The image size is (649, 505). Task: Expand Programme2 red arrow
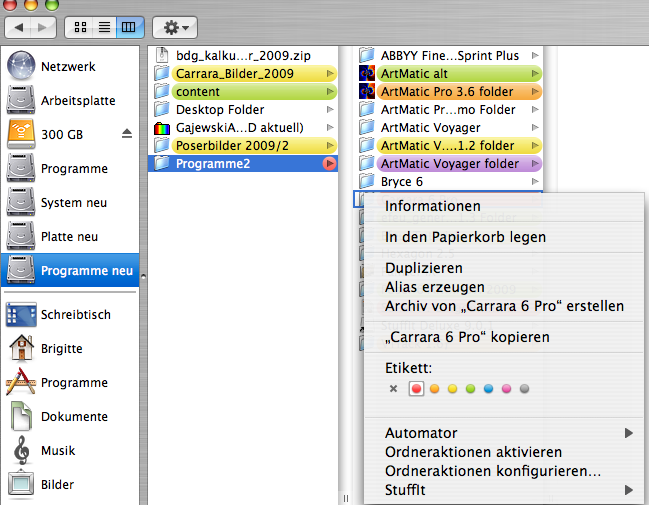coord(329,164)
